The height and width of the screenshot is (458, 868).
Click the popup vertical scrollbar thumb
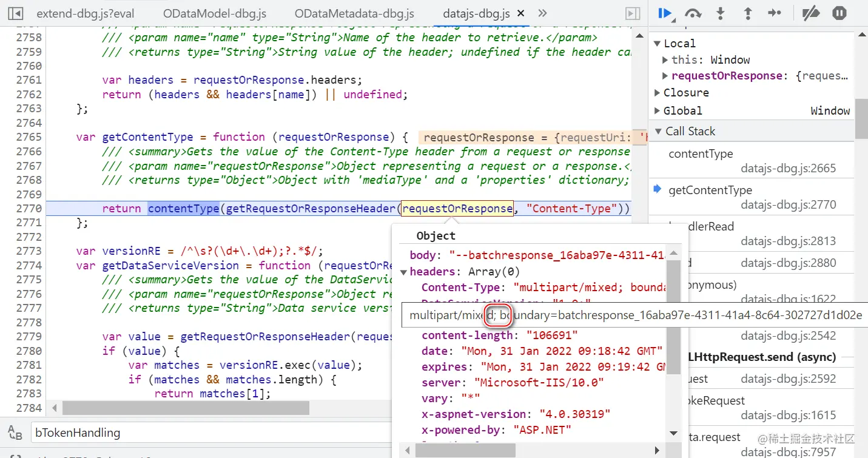[673, 318]
